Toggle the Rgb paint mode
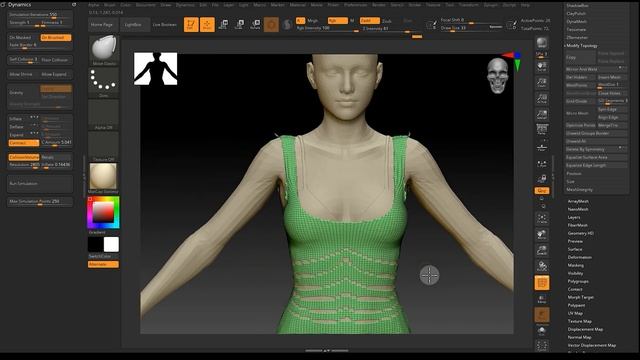The width and height of the screenshot is (640, 360). coord(338,20)
